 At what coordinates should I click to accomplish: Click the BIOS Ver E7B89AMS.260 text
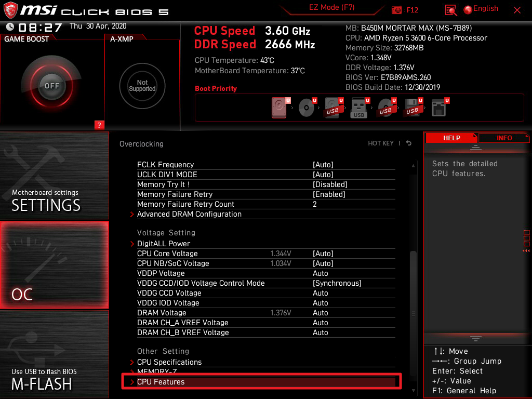tap(388, 77)
